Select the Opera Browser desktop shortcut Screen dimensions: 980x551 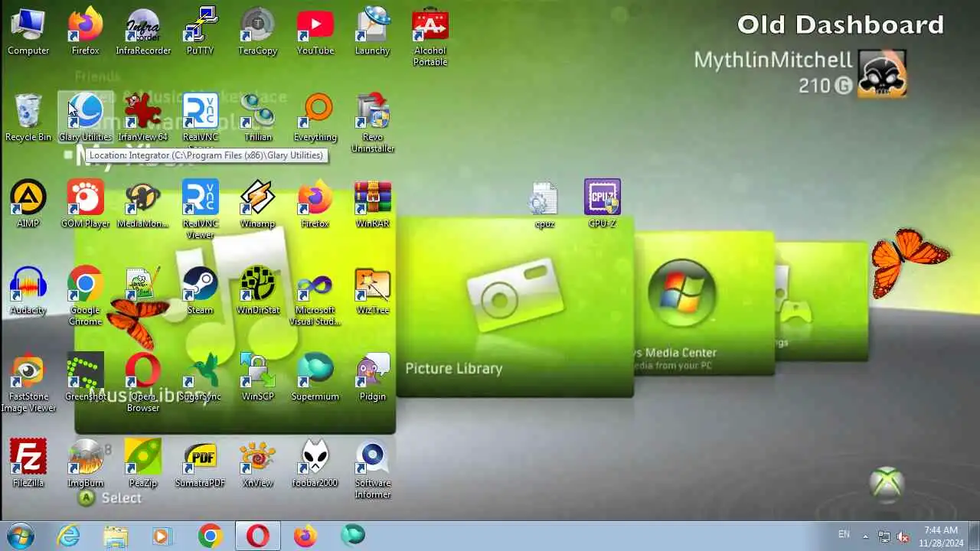tap(143, 383)
